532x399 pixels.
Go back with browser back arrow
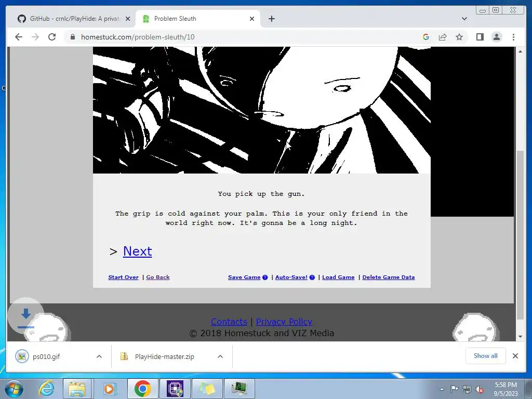(19, 37)
